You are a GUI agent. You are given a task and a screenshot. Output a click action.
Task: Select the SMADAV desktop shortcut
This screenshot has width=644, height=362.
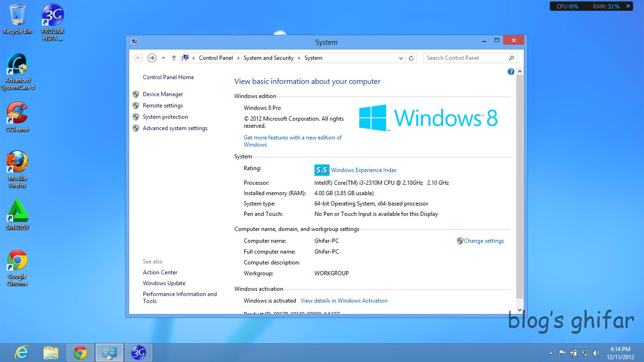click(17, 215)
